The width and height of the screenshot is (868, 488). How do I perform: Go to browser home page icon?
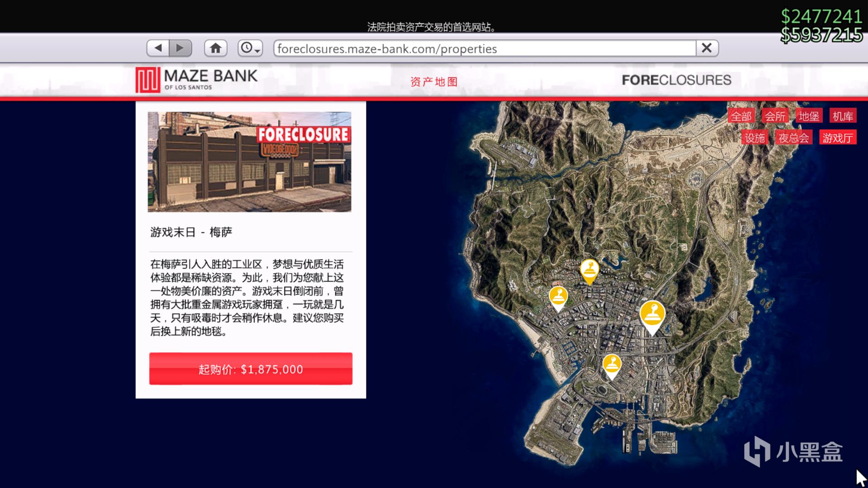[216, 48]
